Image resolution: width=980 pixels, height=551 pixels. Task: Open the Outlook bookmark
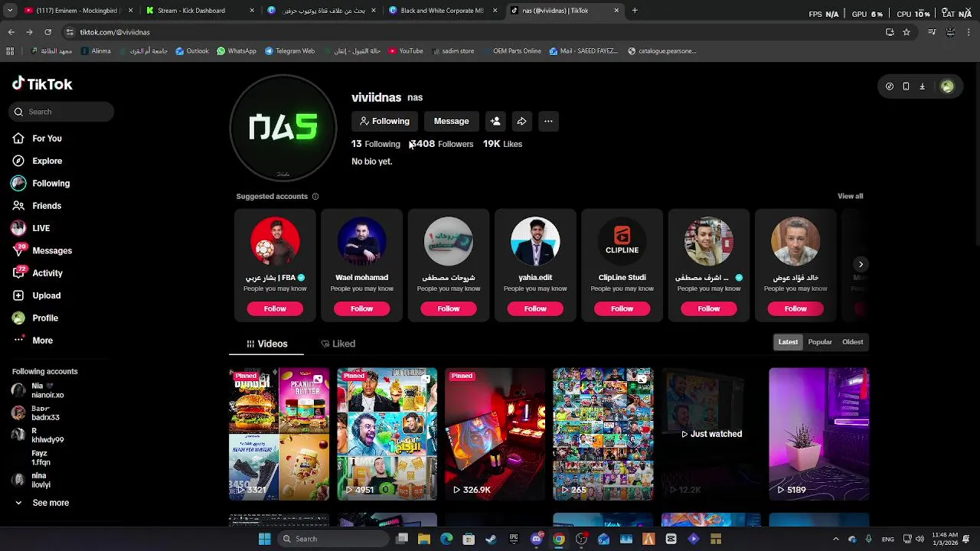[191, 51]
